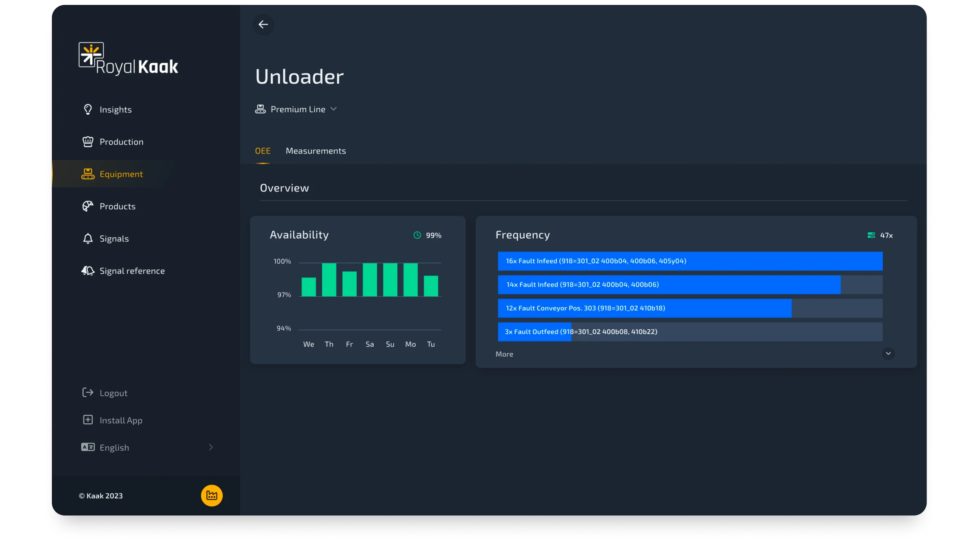Click the Availability card title
980x551 pixels.
click(x=299, y=235)
